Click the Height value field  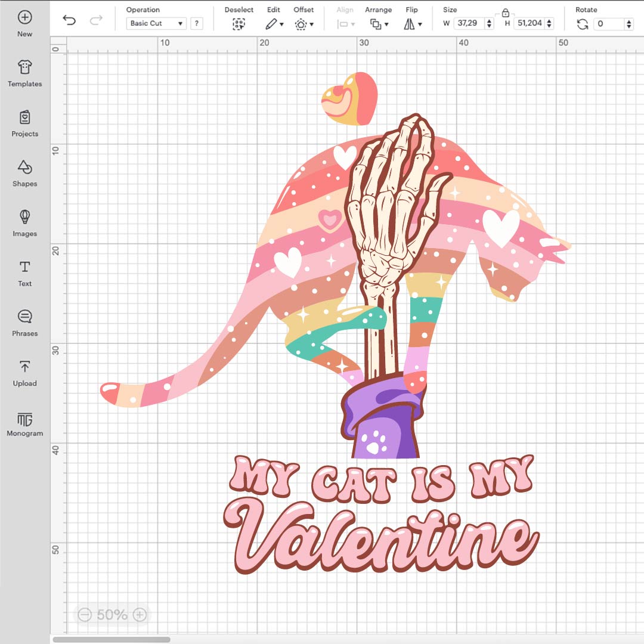point(530,23)
